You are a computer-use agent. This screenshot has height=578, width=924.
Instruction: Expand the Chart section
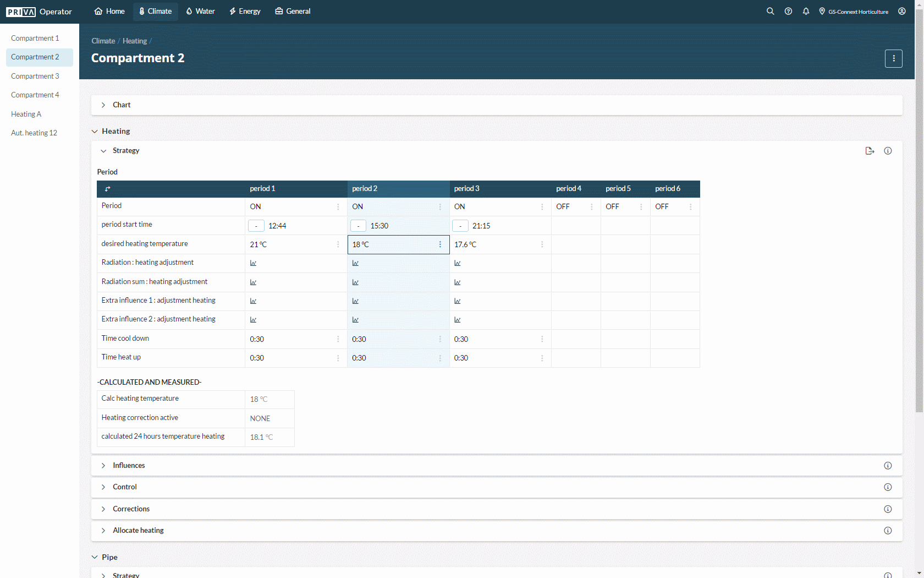[103, 105]
